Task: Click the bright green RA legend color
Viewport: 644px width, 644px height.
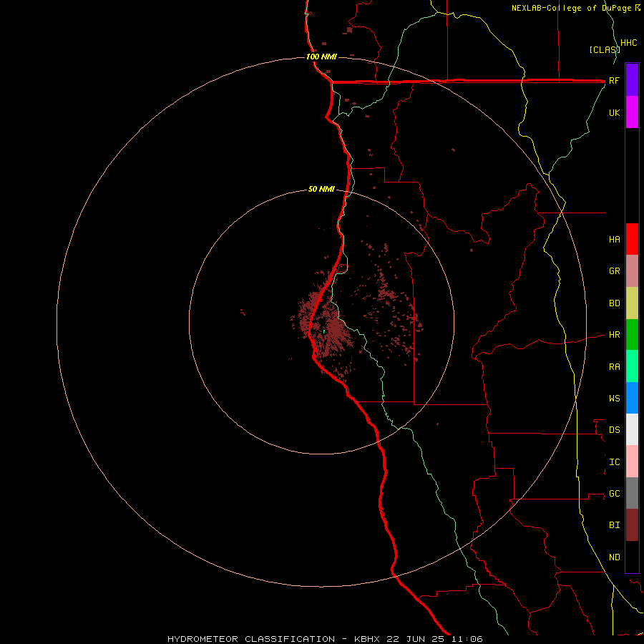Action: click(632, 366)
